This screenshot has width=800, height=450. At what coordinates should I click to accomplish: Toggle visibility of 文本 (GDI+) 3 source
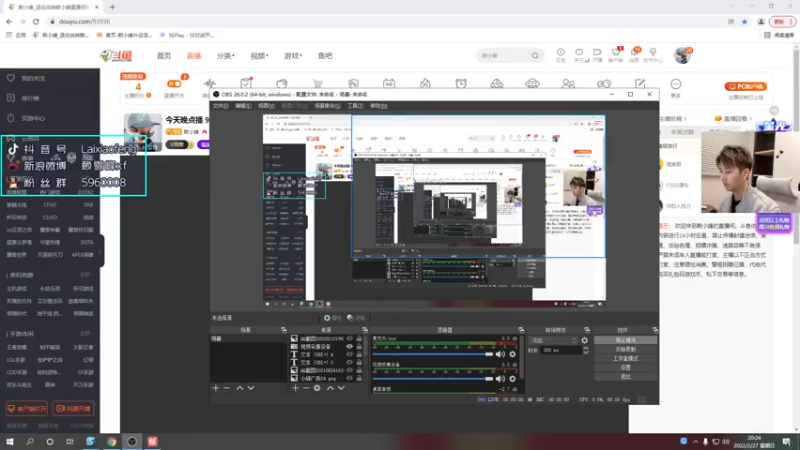pyautogui.click(x=349, y=362)
